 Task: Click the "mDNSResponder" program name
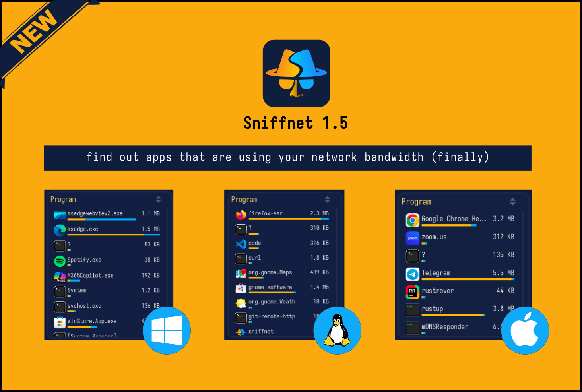tap(445, 327)
